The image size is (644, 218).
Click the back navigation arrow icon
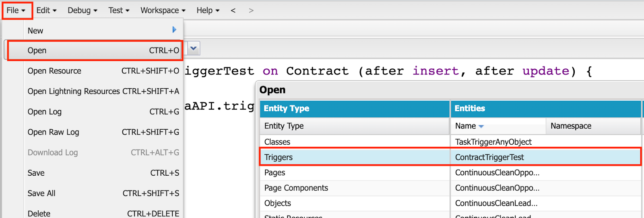point(233,10)
